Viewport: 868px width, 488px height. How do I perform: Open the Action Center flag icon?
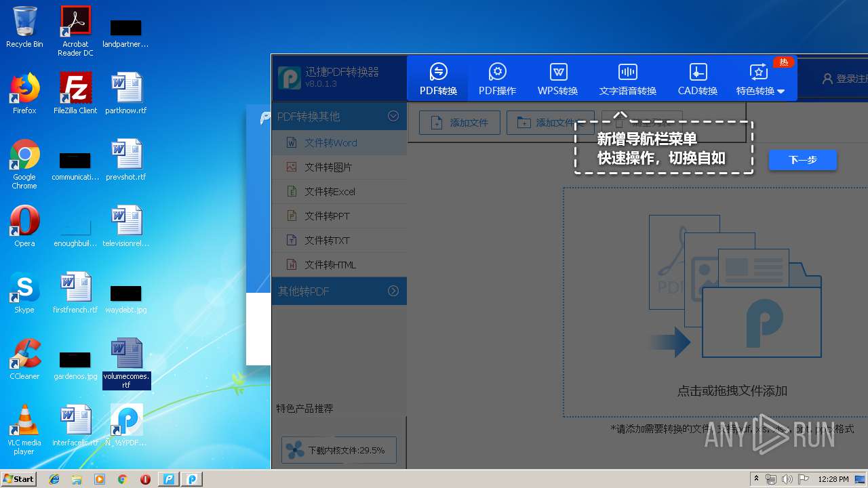[x=802, y=479]
